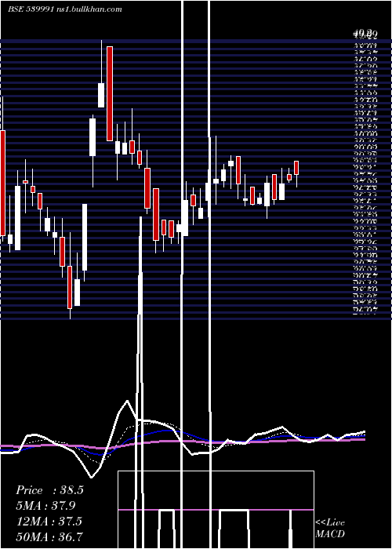Click the '<<Live MACD' label
This screenshot has height=549, width=392.
click(330, 528)
